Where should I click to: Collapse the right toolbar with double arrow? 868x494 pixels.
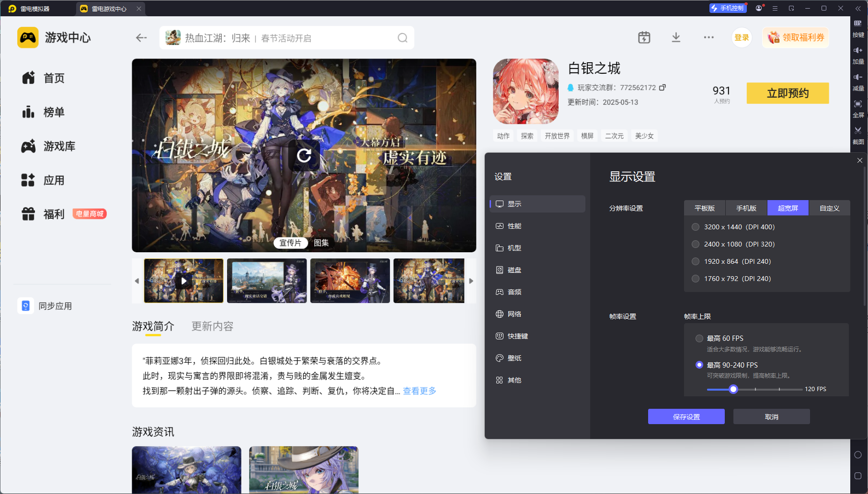point(858,8)
